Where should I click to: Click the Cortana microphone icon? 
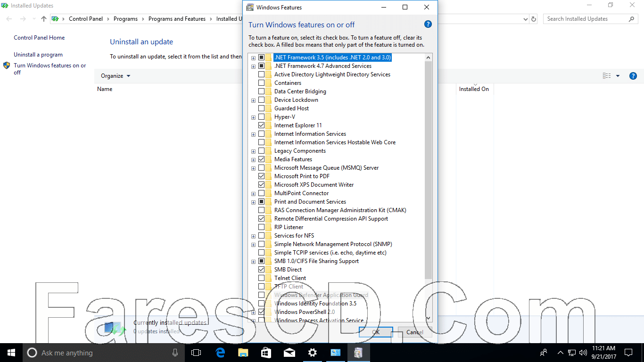click(x=175, y=353)
